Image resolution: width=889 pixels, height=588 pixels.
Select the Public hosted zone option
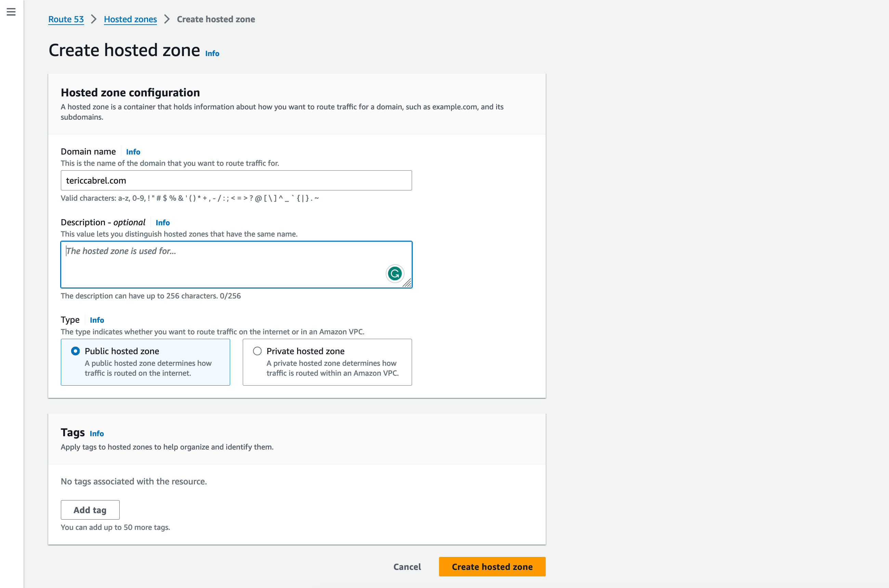click(75, 351)
